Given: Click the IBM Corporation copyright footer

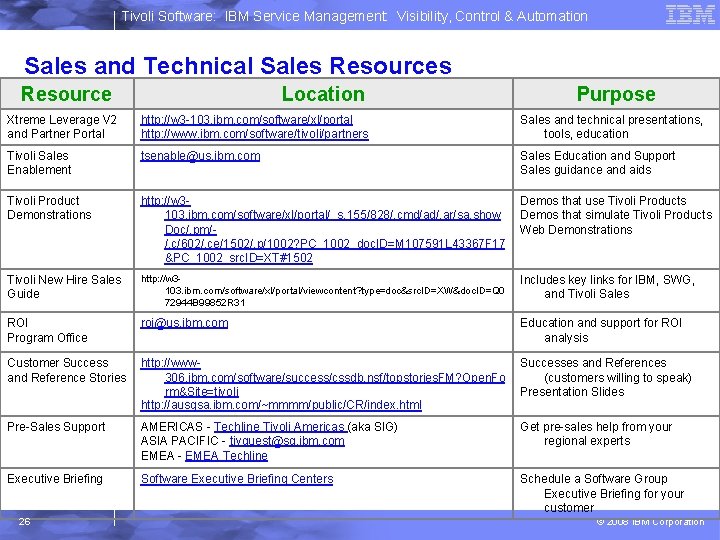Looking at the screenshot, I should pos(650,522).
